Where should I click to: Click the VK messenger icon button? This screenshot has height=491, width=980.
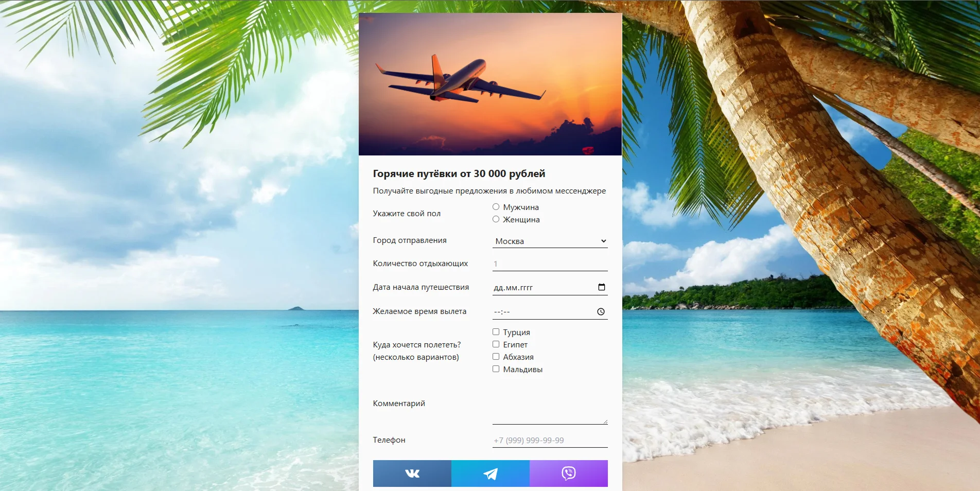412,474
